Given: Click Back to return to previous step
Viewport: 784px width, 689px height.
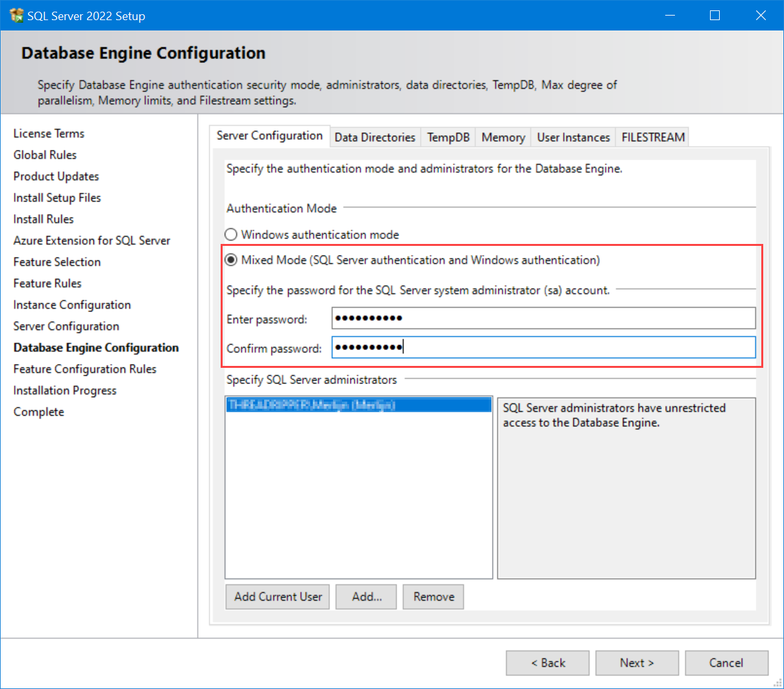Looking at the screenshot, I should point(547,662).
